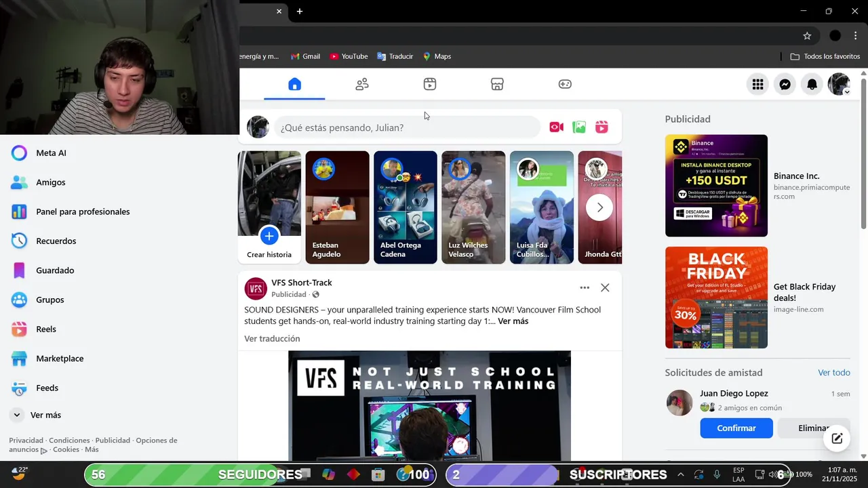Image resolution: width=868 pixels, height=488 pixels.
Task: Click the Crear historia plus button
Action: [269, 236]
